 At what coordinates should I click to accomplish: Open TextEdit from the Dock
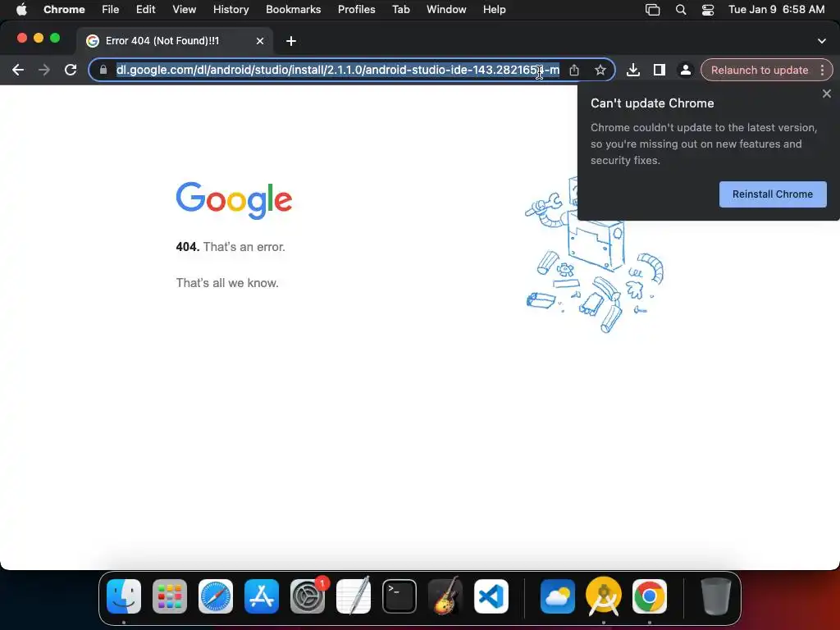354,596
